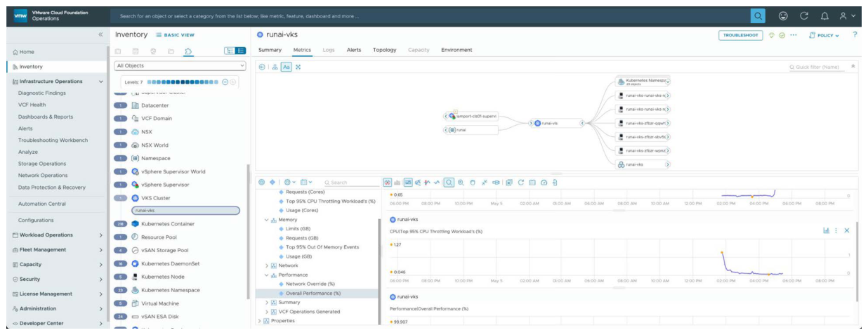Select the folder icon tab in Inventory
868x335 pixels.
coord(171,51)
